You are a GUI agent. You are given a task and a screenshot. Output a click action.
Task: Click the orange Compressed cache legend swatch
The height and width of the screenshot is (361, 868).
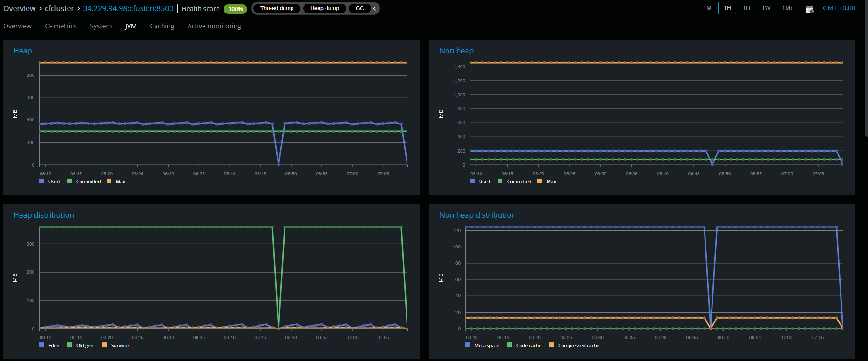(x=551, y=345)
